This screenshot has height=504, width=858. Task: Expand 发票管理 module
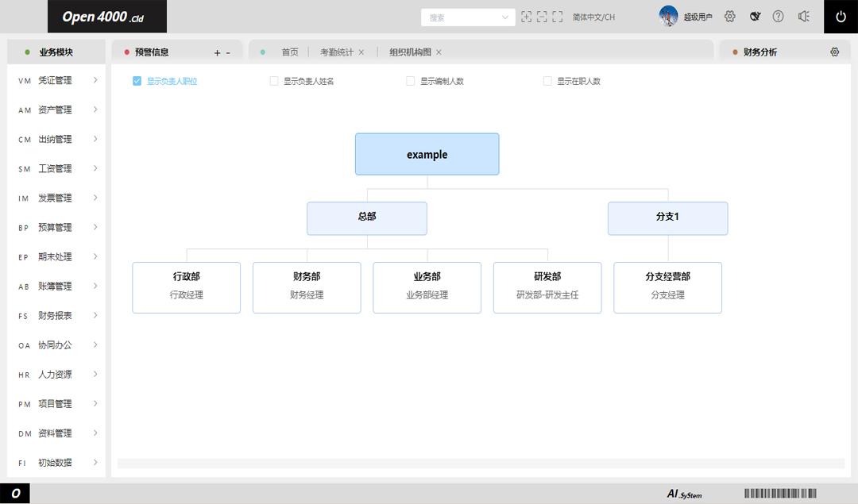[57, 198]
